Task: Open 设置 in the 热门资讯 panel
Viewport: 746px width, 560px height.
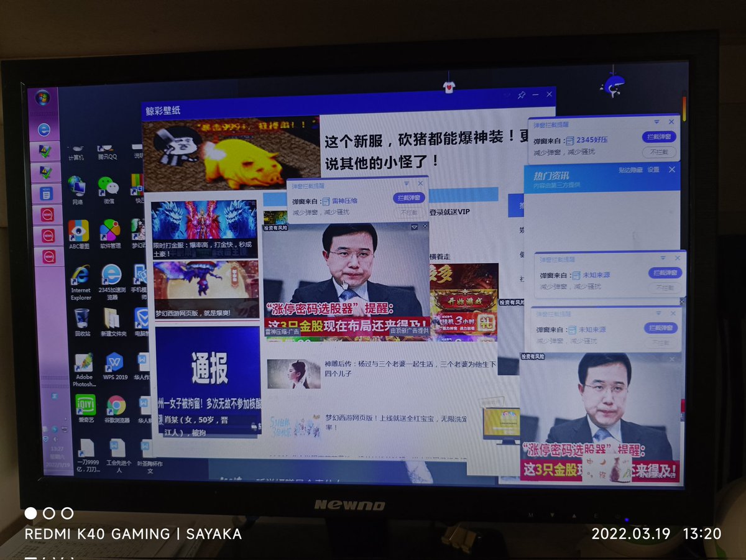Action: click(653, 170)
